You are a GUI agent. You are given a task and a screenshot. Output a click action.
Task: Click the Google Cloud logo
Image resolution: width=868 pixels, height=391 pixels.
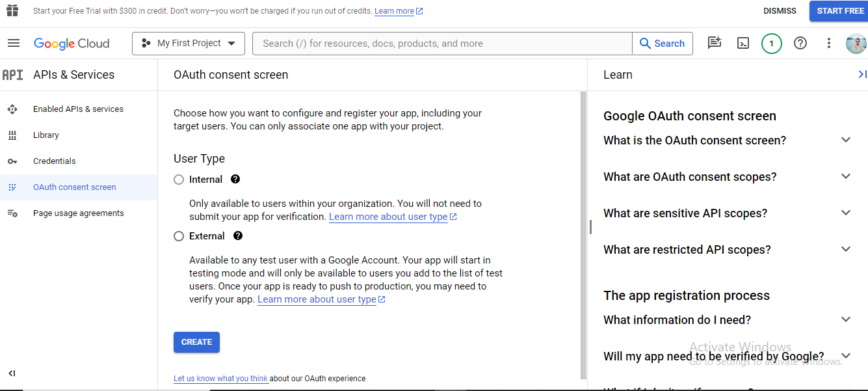tap(72, 44)
